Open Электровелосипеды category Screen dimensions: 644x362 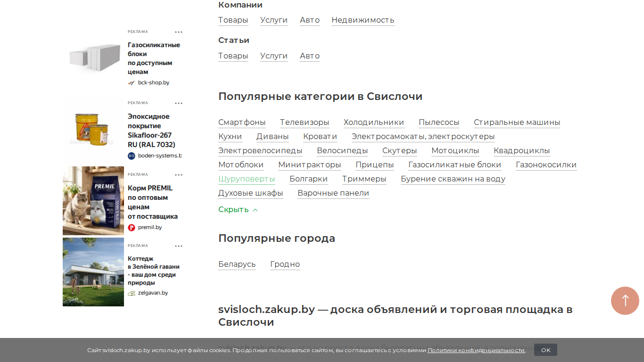point(260,151)
